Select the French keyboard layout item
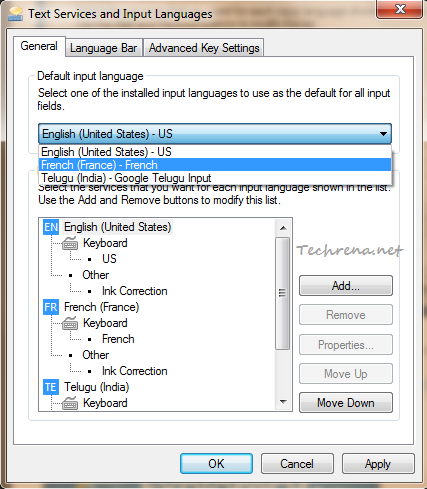Image resolution: width=427 pixels, height=489 pixels. point(118,339)
